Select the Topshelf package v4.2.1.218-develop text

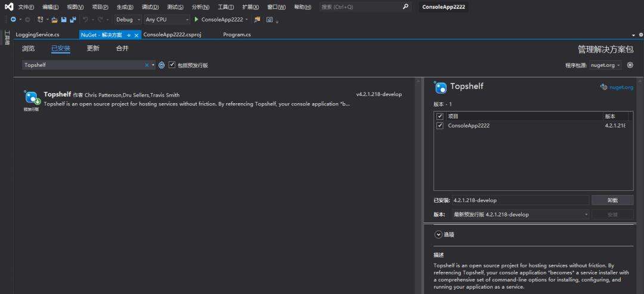tap(379, 94)
